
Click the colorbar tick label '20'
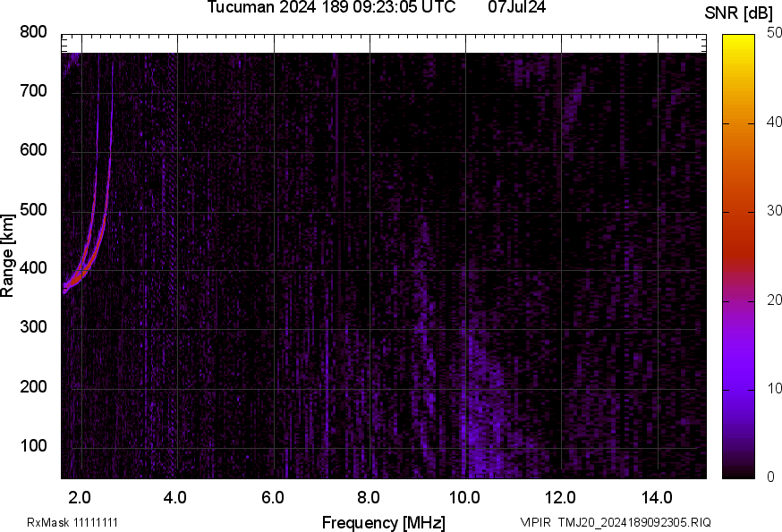[x=774, y=300]
